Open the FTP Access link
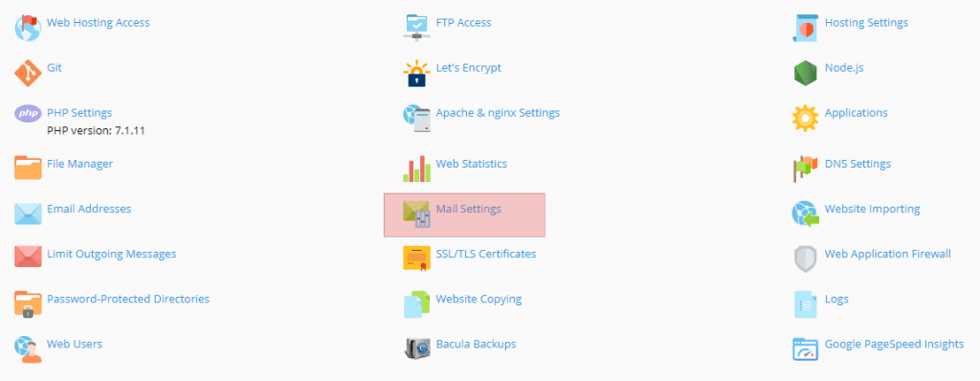Image resolution: width=980 pixels, height=381 pixels. [x=464, y=23]
